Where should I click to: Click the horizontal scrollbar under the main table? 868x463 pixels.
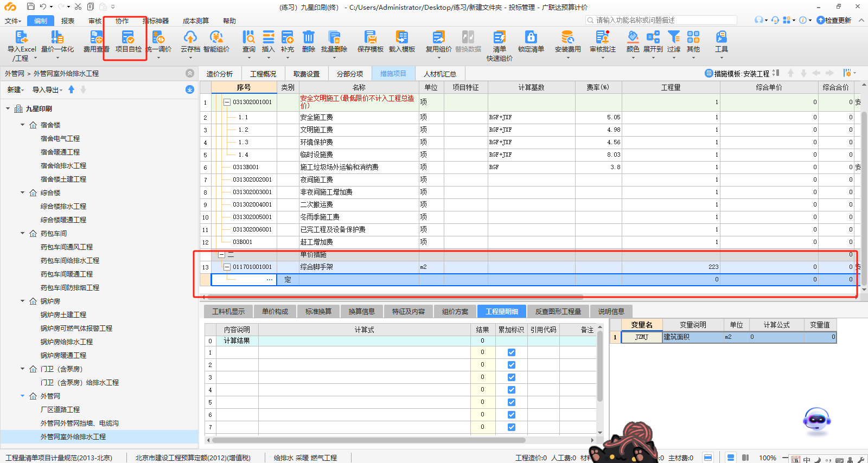pos(394,297)
